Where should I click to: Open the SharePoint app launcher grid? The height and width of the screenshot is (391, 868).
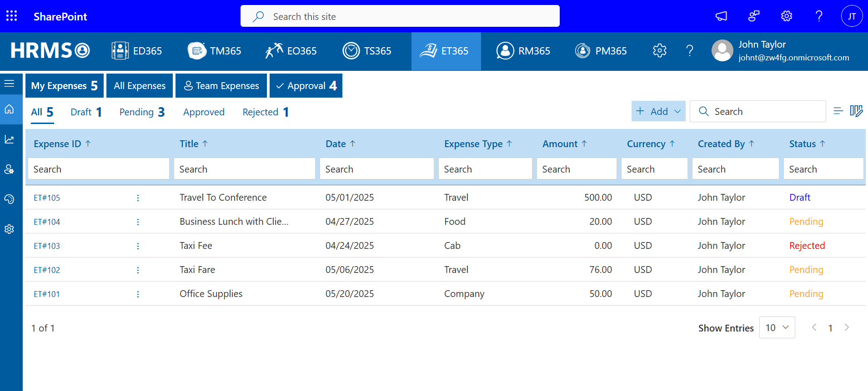[x=11, y=16]
